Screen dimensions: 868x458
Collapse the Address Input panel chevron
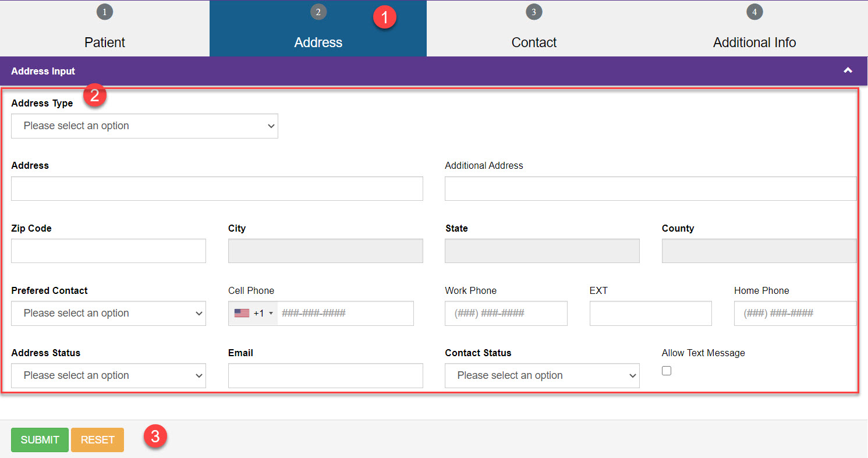pos(848,70)
